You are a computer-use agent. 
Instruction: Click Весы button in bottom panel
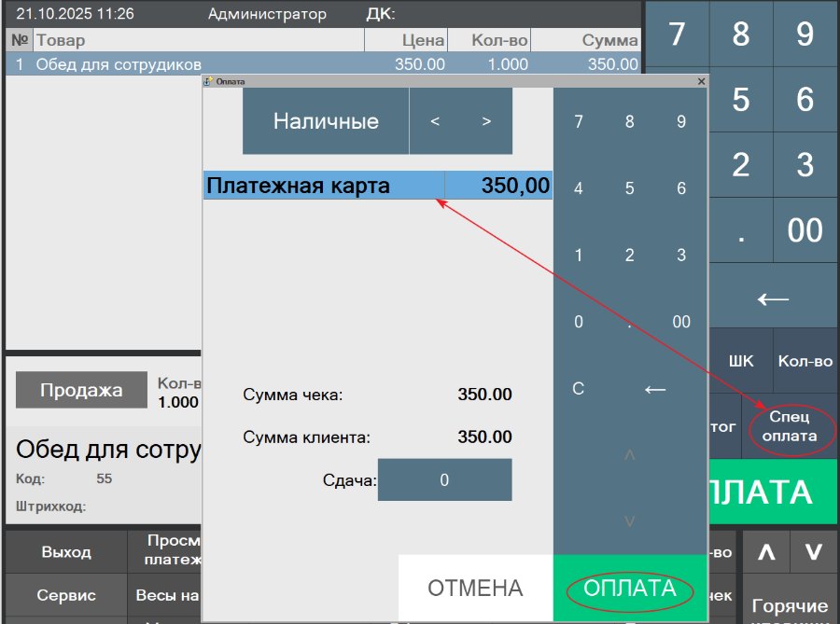click(165, 595)
